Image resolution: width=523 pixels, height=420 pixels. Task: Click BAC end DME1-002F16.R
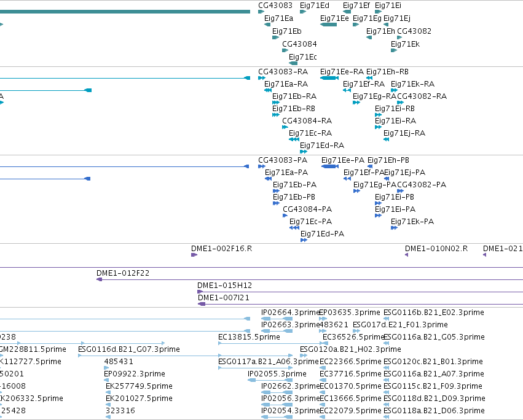221,249
